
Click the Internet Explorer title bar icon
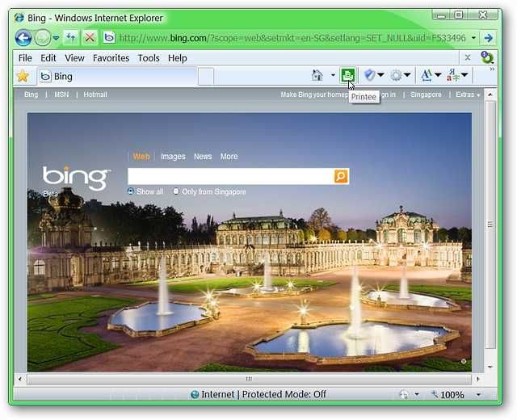point(19,18)
